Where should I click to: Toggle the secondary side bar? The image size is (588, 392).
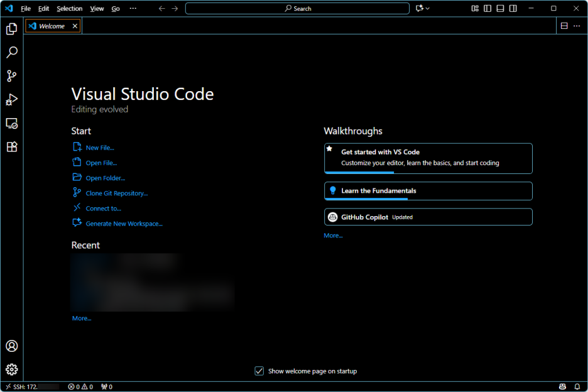click(x=513, y=8)
